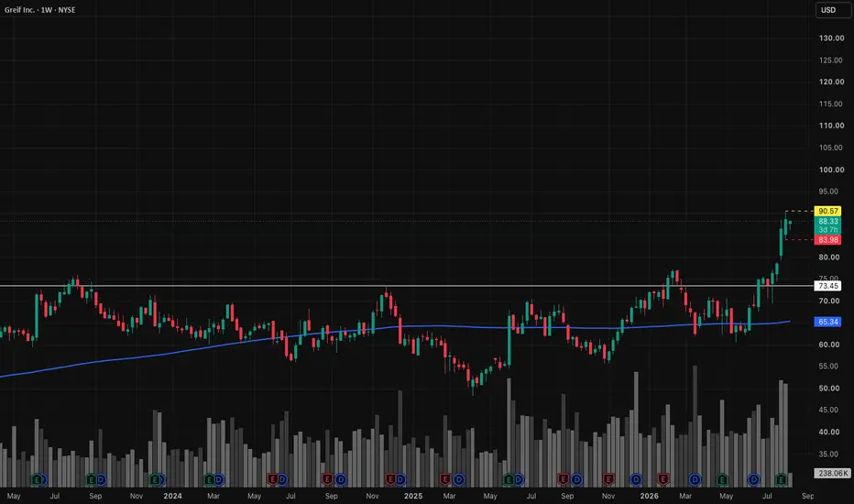Open the dividend marker after Mar 2025
The width and height of the screenshot is (854, 504).
click(458, 479)
